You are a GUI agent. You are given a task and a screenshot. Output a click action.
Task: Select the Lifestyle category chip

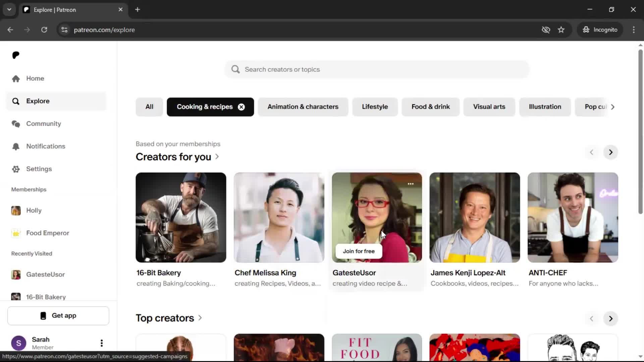[375, 107]
